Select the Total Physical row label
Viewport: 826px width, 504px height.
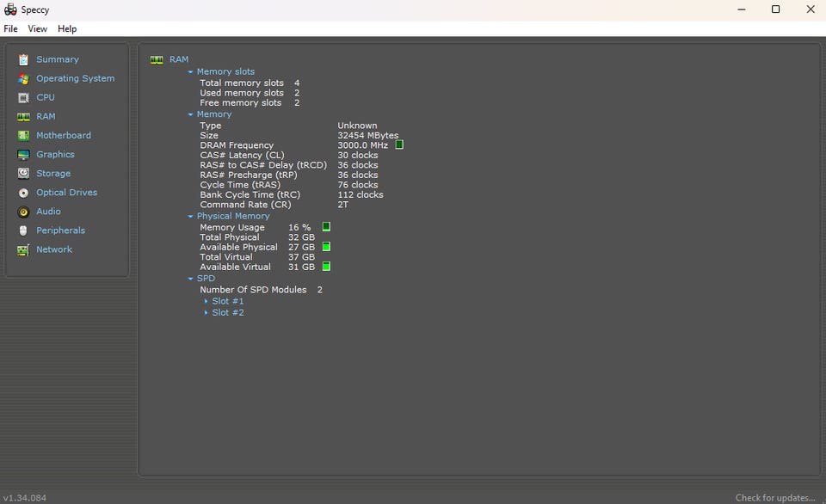point(229,237)
